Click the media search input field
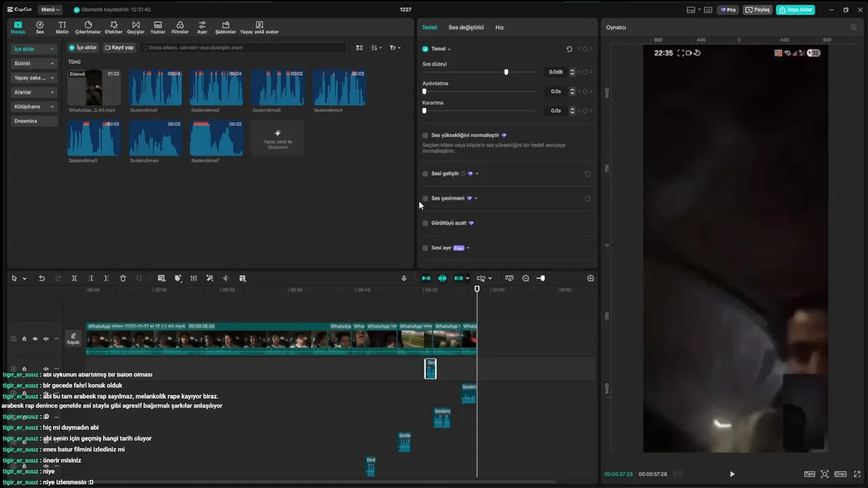Image resolution: width=868 pixels, height=488 pixels. [243, 47]
